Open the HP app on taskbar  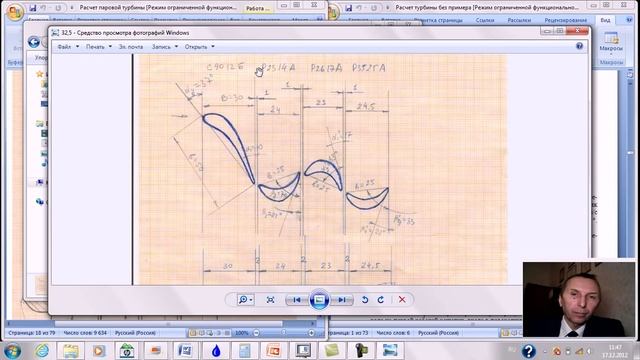click(x=127, y=351)
